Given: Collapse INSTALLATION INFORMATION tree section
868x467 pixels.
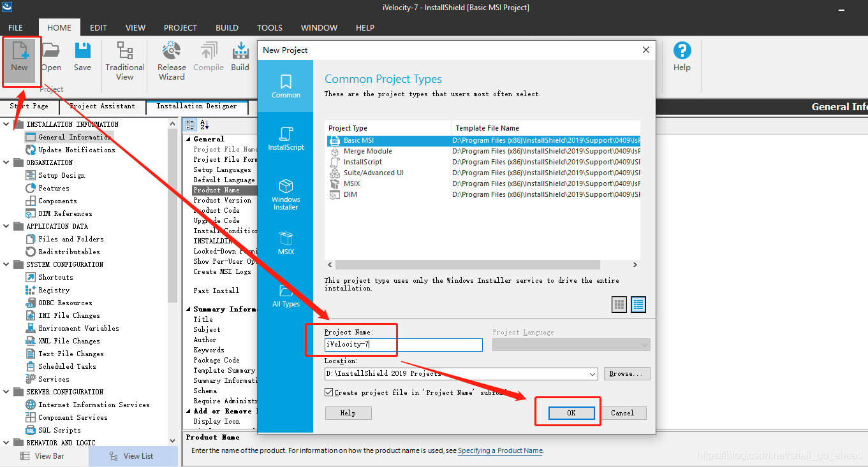Looking at the screenshot, I should click(6, 124).
